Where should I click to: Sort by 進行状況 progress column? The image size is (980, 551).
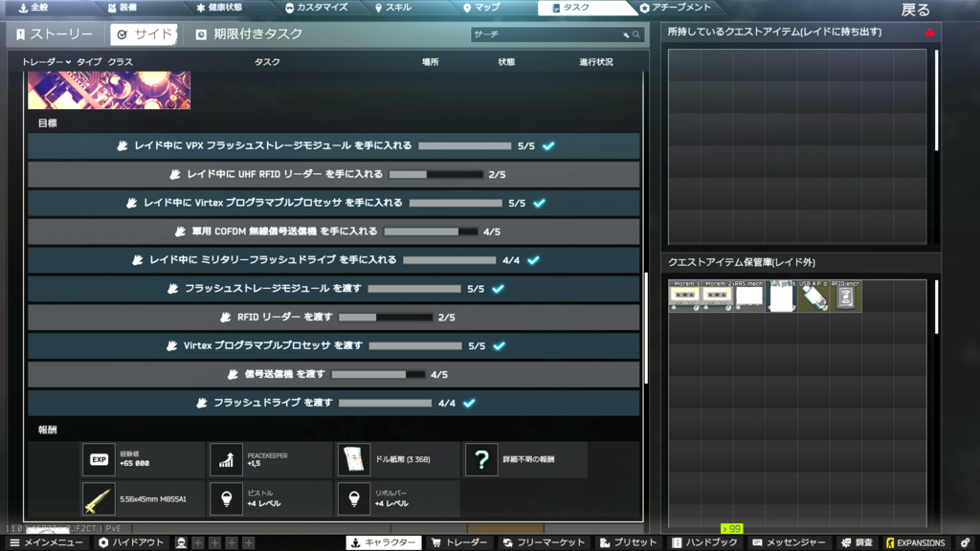pos(595,62)
